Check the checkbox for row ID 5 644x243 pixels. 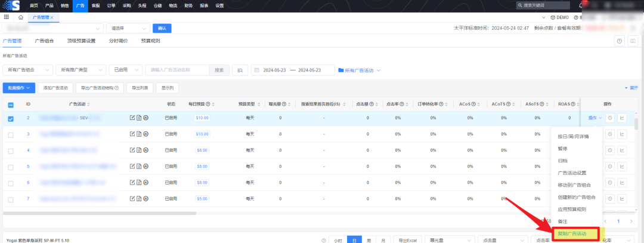11,167
